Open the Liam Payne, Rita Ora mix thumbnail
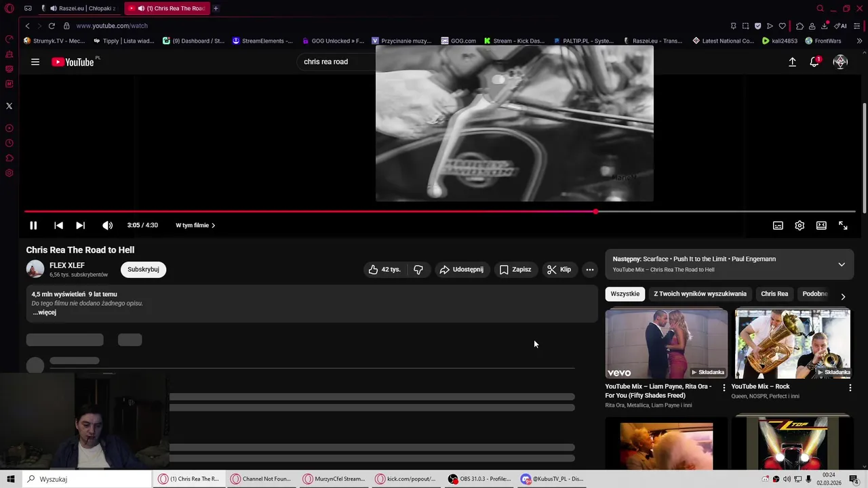The height and width of the screenshot is (488, 868). pyautogui.click(x=667, y=344)
